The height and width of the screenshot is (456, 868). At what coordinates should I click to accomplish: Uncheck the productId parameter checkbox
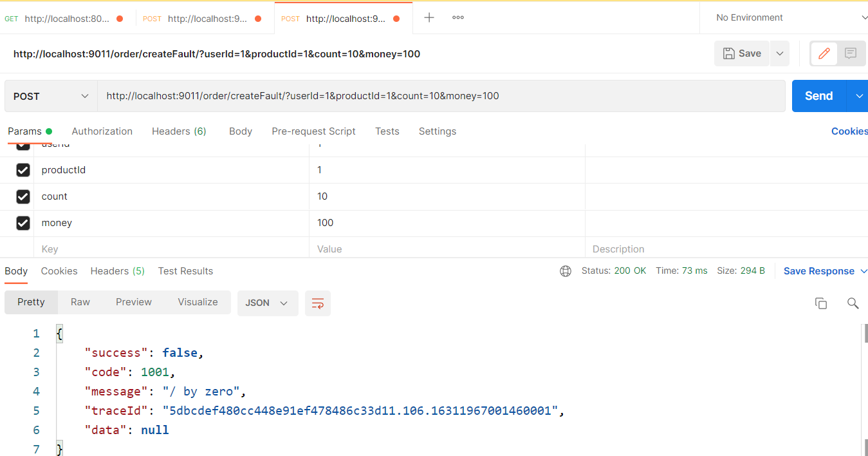click(x=23, y=170)
